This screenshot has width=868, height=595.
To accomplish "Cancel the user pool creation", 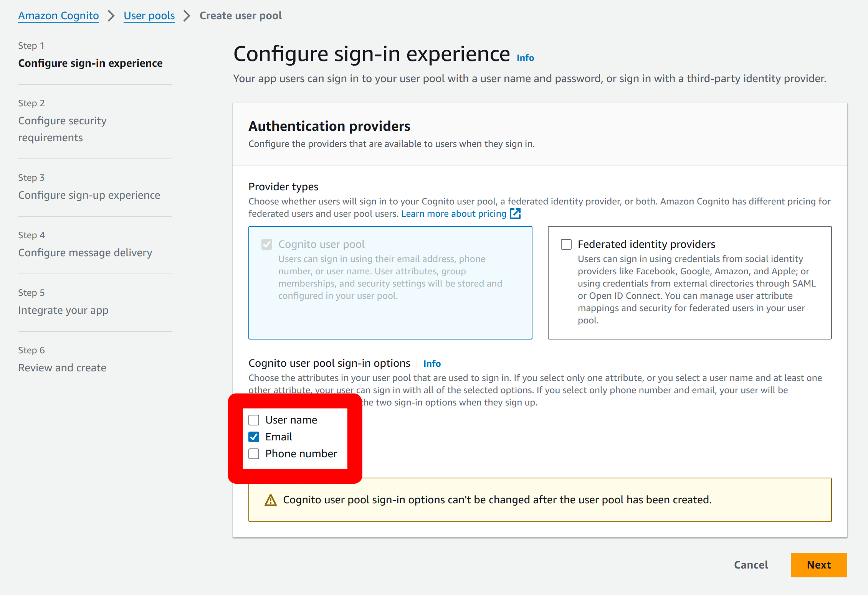I will 751,565.
